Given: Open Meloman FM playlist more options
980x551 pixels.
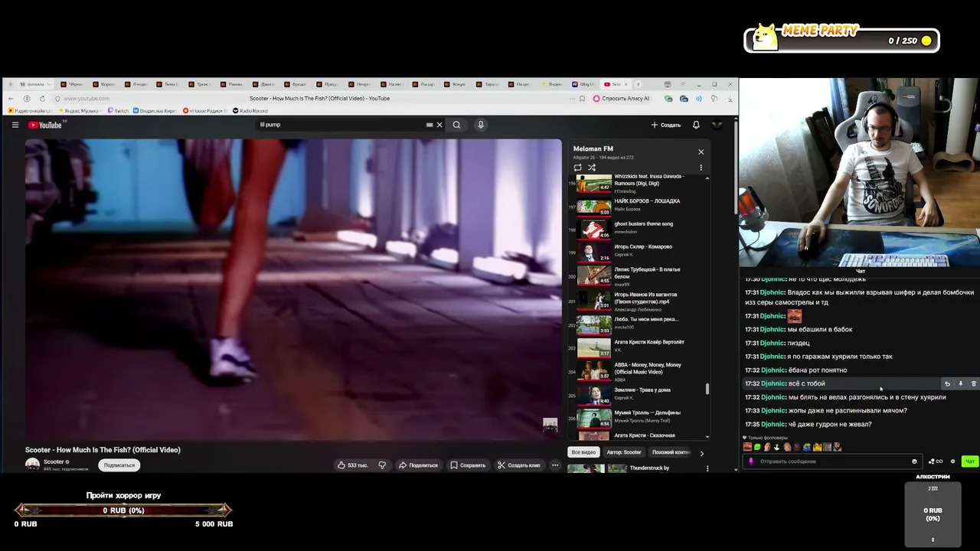Looking at the screenshot, I should coord(701,168).
